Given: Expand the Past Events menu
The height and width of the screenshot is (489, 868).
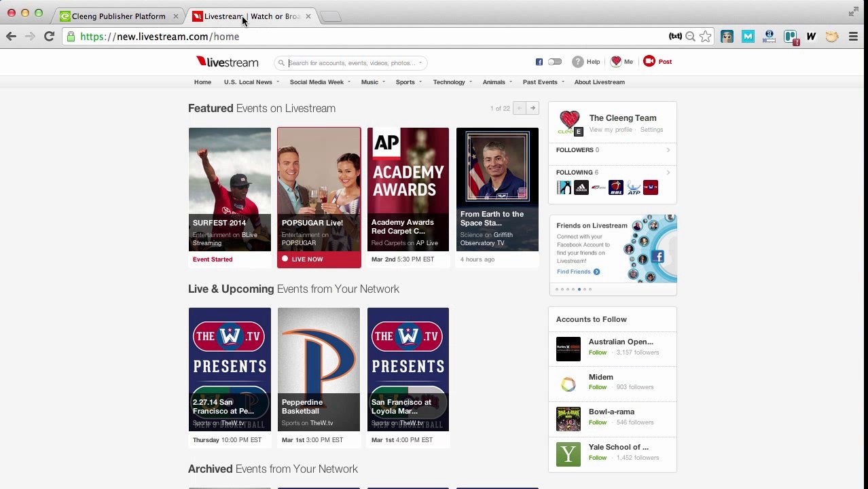Looking at the screenshot, I should click(x=543, y=82).
